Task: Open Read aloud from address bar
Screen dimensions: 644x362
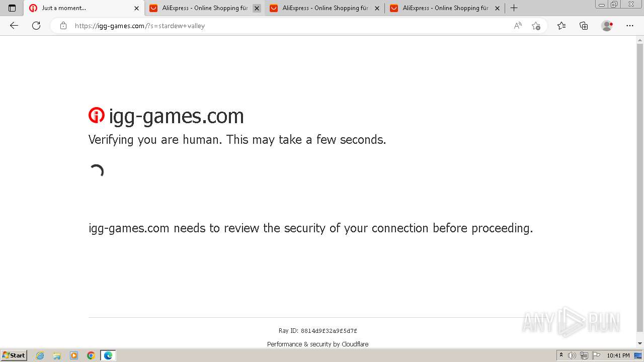Action: coord(518,26)
